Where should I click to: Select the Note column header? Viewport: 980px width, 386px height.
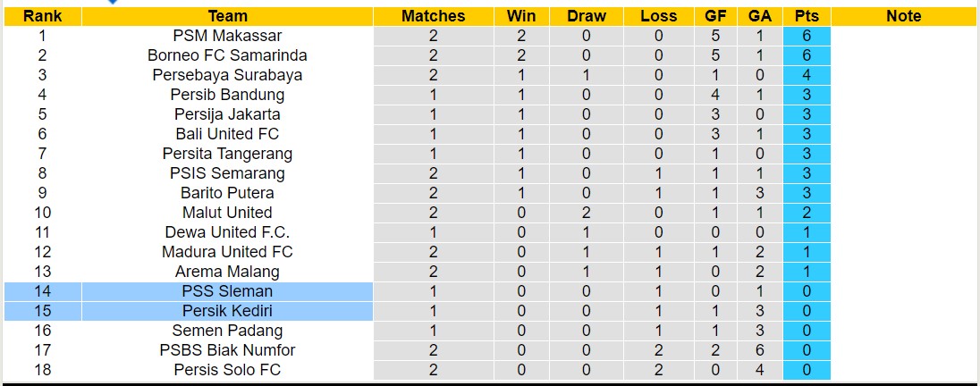point(903,16)
